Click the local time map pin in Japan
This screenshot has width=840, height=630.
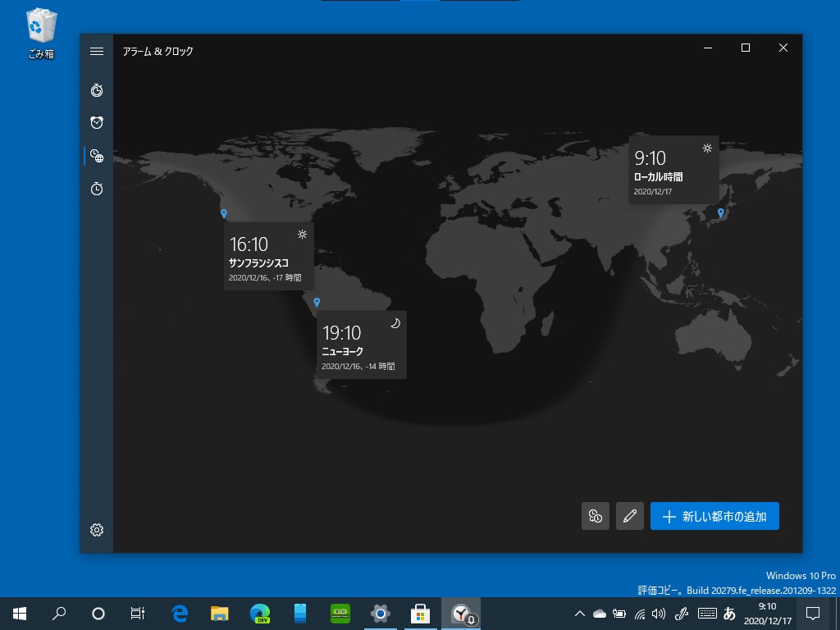click(720, 213)
